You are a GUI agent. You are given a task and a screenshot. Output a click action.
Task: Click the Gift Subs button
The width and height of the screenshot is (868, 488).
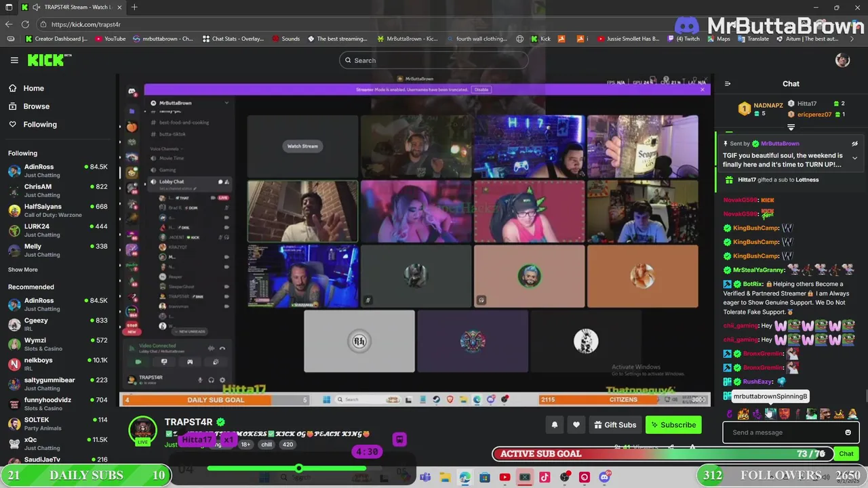click(x=615, y=425)
